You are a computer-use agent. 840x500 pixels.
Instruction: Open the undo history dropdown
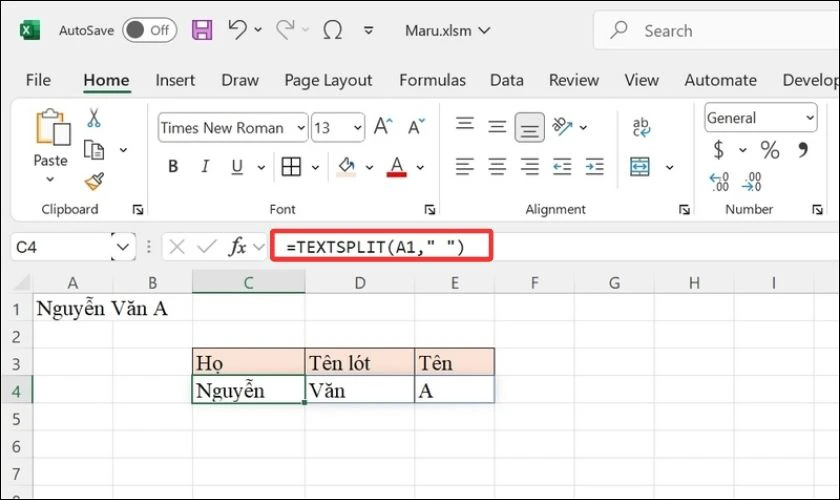tap(258, 30)
